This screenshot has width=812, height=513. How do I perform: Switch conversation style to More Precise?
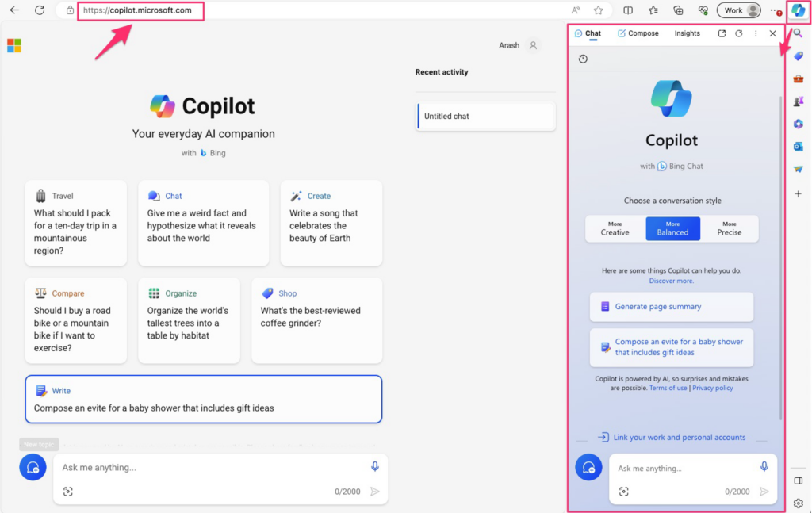point(729,228)
